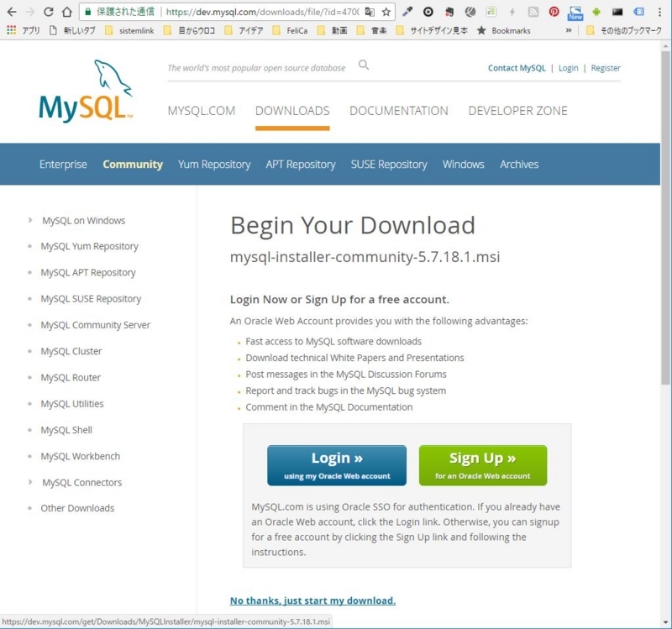Open the blue extension marked New

pos(575,13)
